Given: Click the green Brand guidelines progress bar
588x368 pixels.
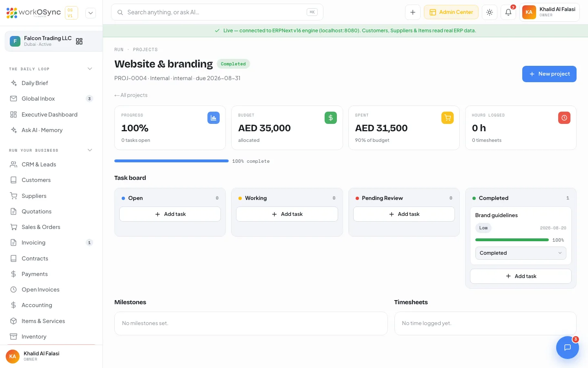Looking at the screenshot, I should click(x=512, y=240).
